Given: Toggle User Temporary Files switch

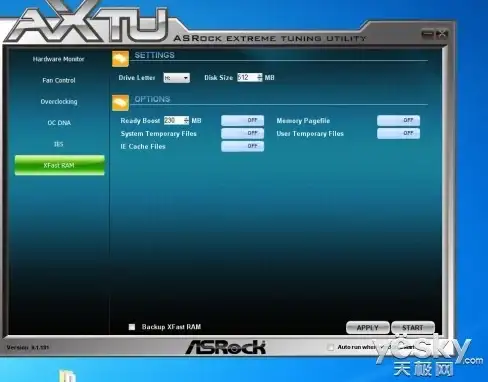Looking at the screenshot, I should (398, 133).
